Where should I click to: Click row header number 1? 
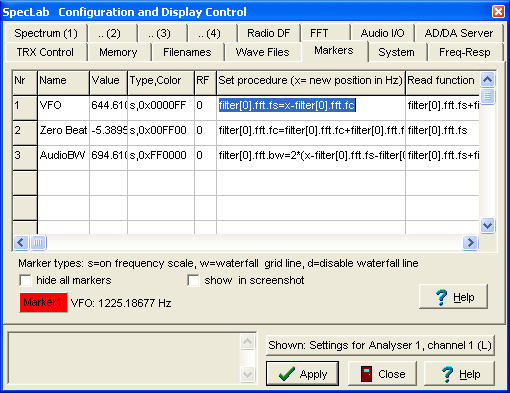pyautogui.click(x=25, y=108)
